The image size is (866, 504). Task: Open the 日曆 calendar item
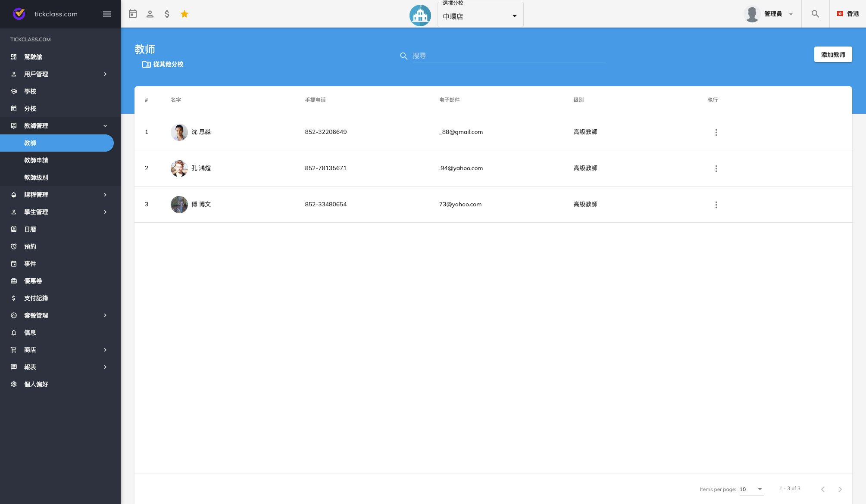tap(60, 229)
